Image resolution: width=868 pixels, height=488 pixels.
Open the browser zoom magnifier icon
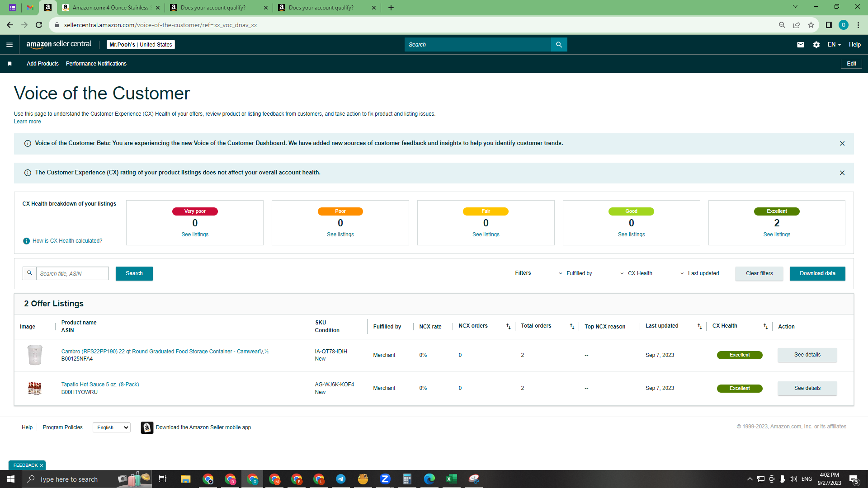(782, 25)
